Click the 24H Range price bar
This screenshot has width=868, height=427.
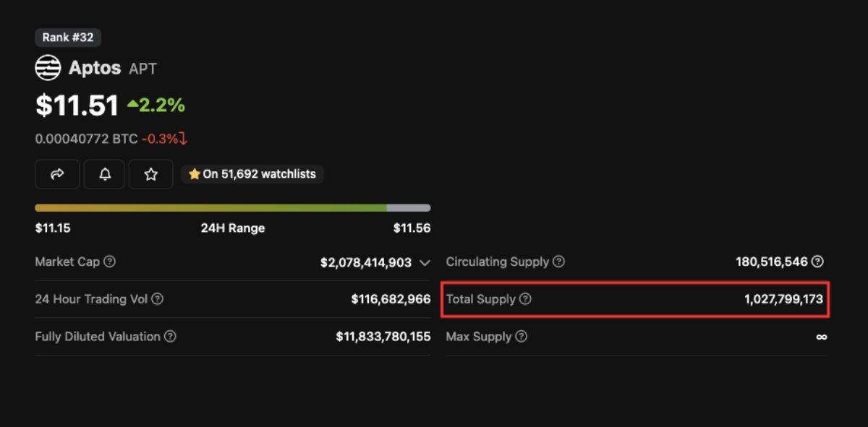[x=233, y=208]
